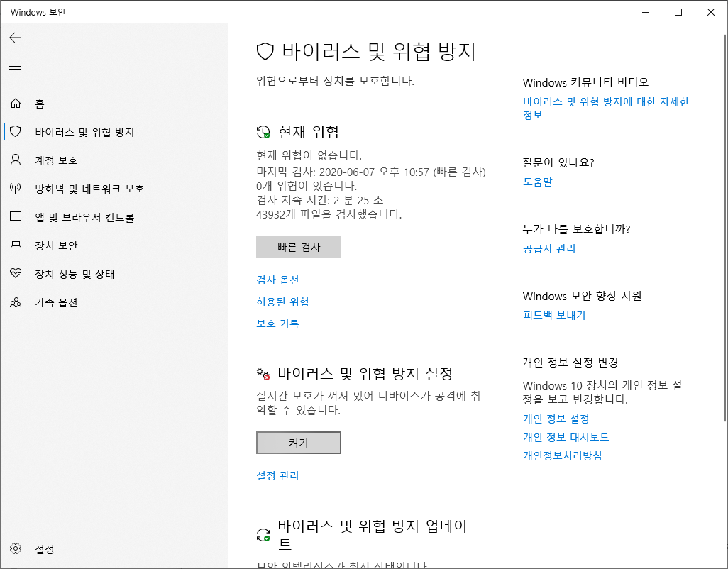
Task: Open 허용된 위협 link
Action: 282,302
